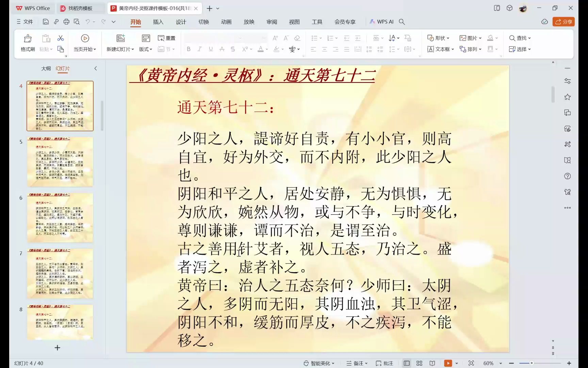The height and width of the screenshot is (368, 588).
Task: Toggle normal view icon in status bar
Action: 407,363
